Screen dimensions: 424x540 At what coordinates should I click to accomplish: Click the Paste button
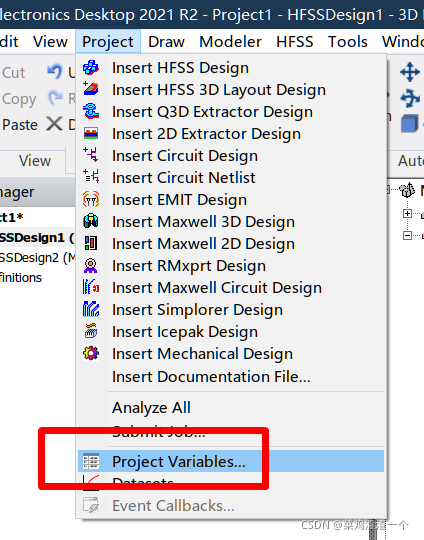20,125
